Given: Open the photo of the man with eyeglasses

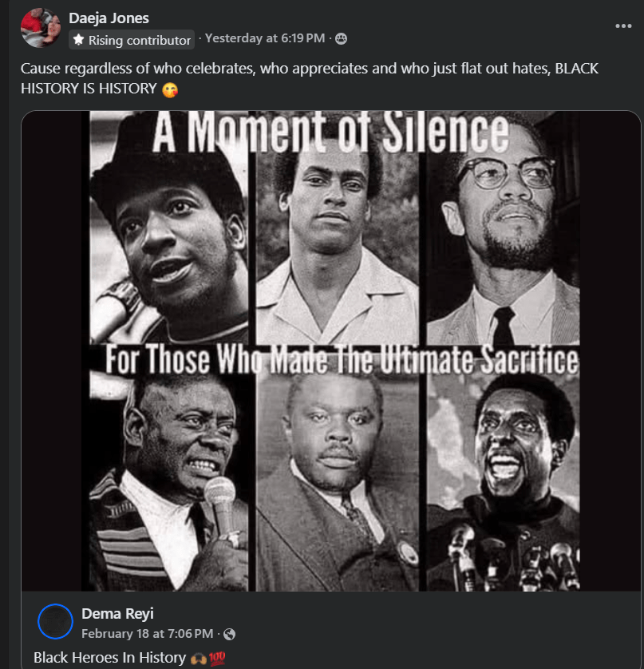Looking at the screenshot, I should coord(503,239).
